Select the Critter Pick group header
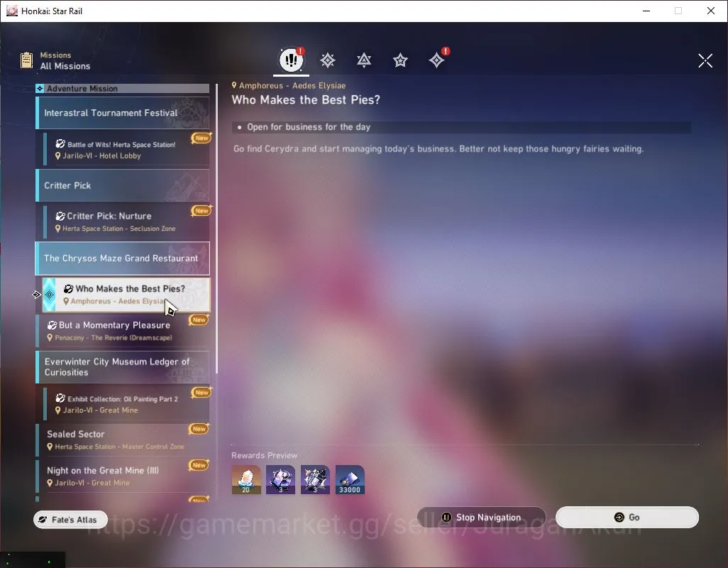 tap(123, 185)
